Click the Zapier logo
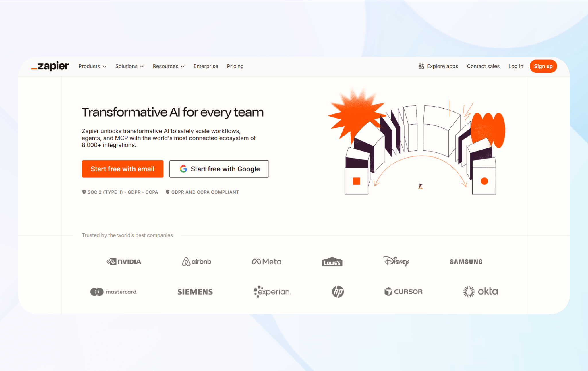Image resolution: width=588 pixels, height=371 pixels. [50, 66]
